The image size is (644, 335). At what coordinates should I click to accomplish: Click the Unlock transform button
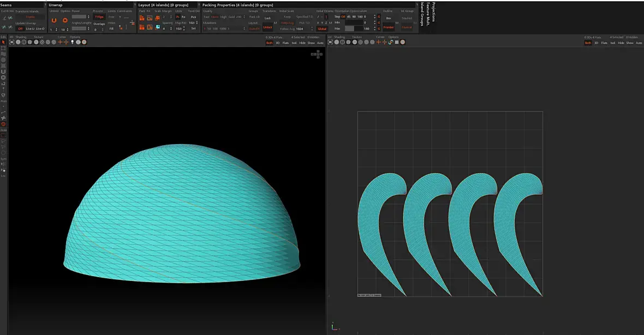[x=267, y=27]
